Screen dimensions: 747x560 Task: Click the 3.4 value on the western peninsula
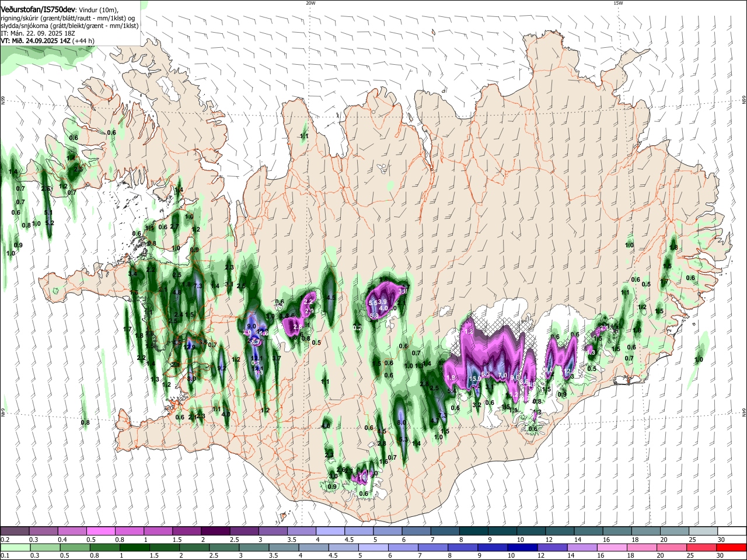[132, 274]
